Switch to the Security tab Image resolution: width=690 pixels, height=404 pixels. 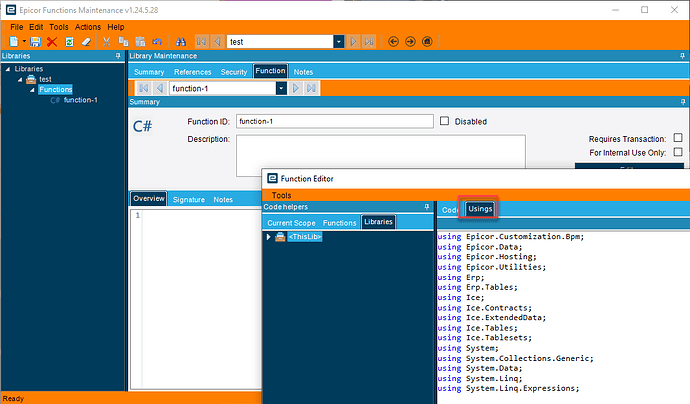tap(234, 72)
